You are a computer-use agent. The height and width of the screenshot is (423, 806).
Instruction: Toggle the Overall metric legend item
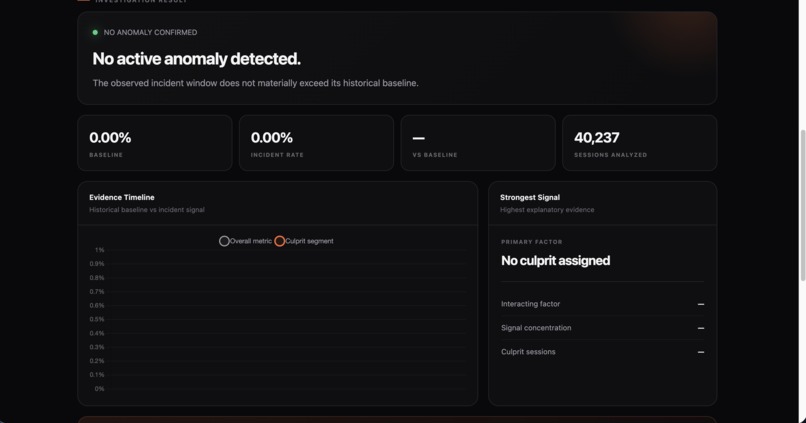pos(246,241)
